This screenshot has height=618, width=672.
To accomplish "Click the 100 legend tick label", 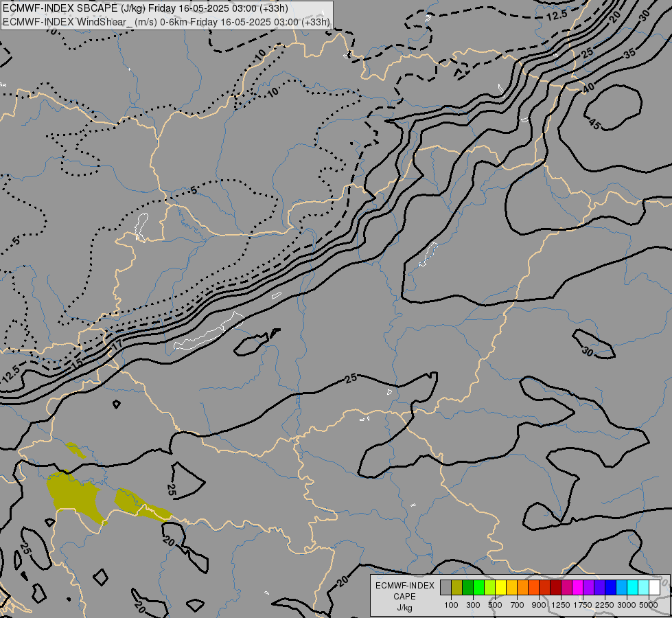I will (x=451, y=605).
